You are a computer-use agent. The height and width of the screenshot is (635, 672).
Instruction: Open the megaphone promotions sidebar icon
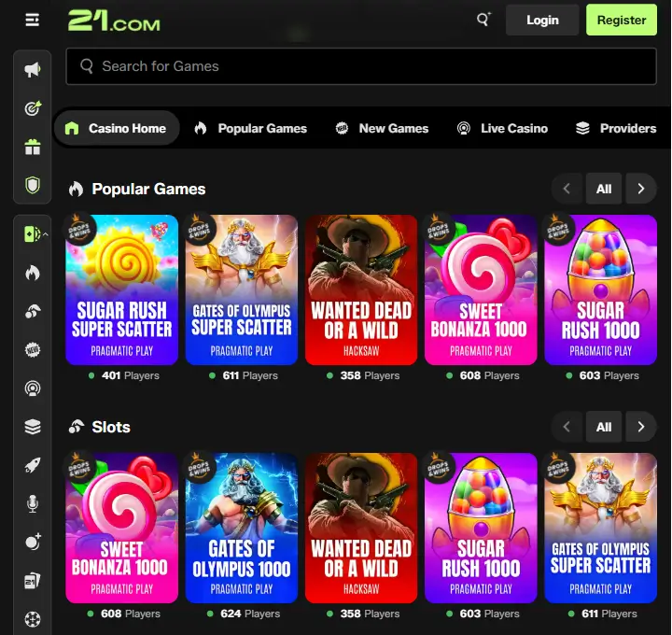tap(33, 69)
